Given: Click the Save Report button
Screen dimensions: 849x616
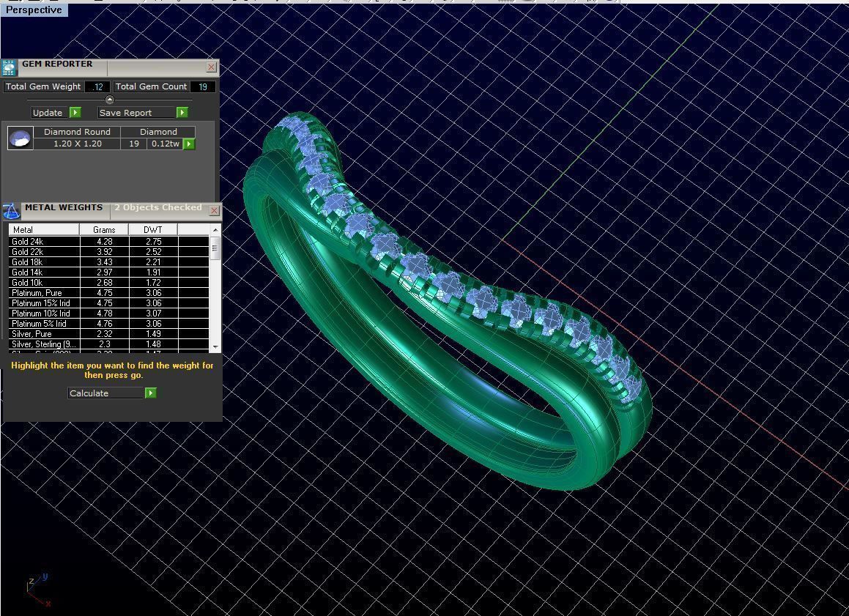Looking at the screenshot, I should coord(136,113).
